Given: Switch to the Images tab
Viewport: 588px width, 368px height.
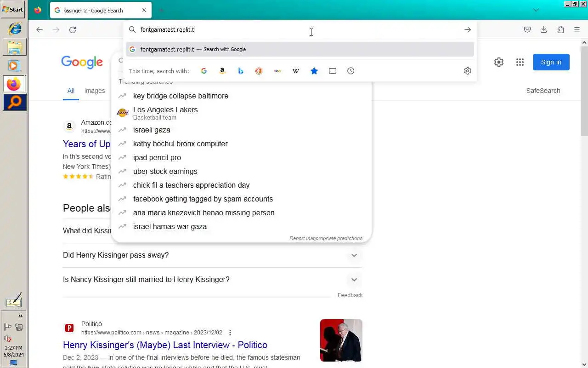Looking at the screenshot, I should 95,91.
